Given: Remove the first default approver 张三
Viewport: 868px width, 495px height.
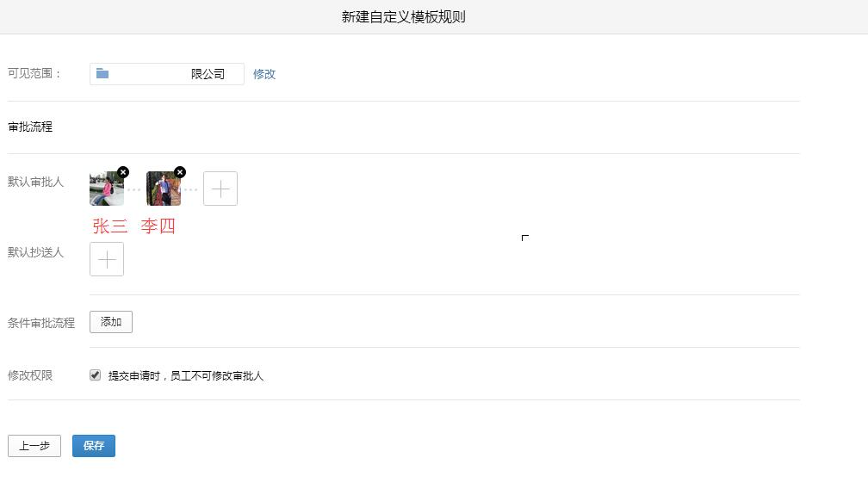Looking at the screenshot, I should click(123, 172).
